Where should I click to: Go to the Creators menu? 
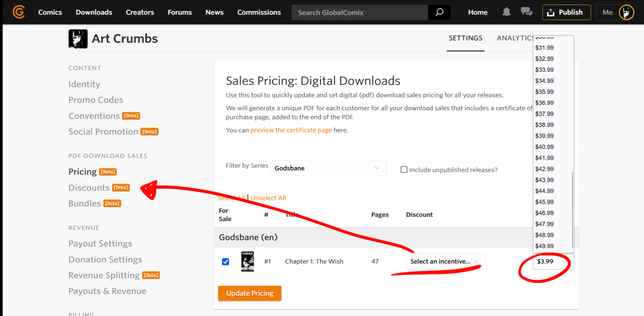[x=140, y=12]
